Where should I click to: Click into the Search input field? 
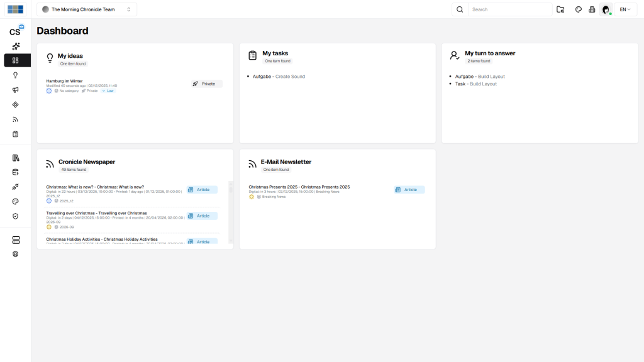tap(509, 9)
